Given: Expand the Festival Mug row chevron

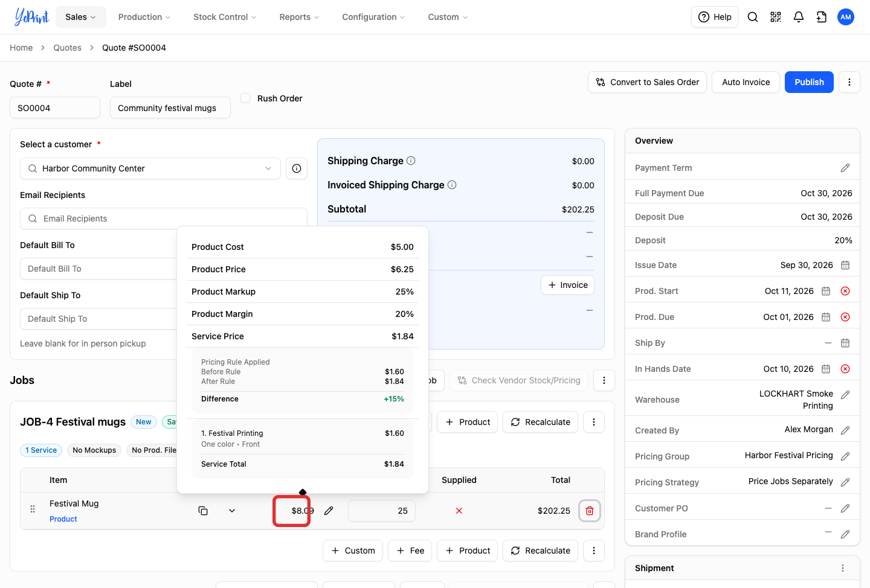Looking at the screenshot, I should (232, 511).
